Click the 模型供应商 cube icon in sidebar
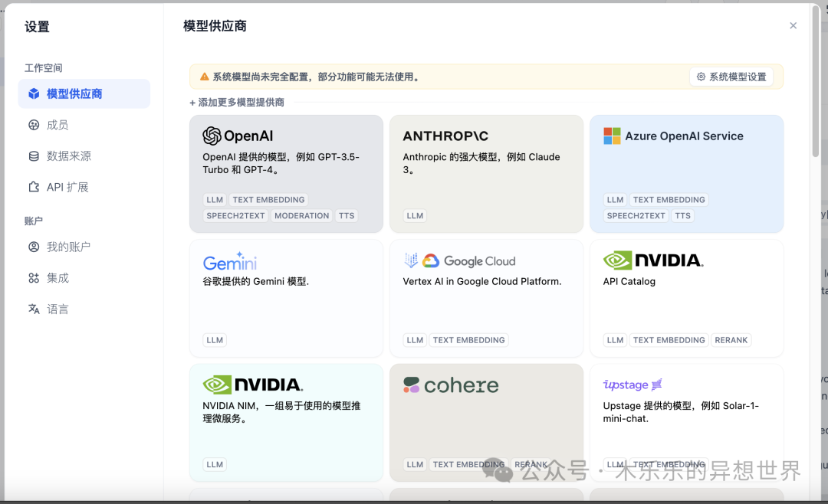 pyautogui.click(x=34, y=94)
